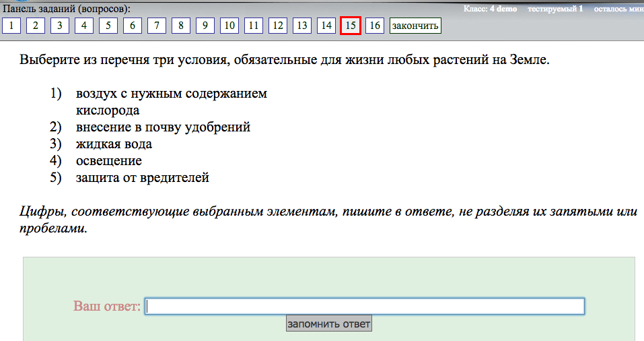
Task: Click the italic instruction starting 'Цифры, соответствующие'
Action: (328, 220)
